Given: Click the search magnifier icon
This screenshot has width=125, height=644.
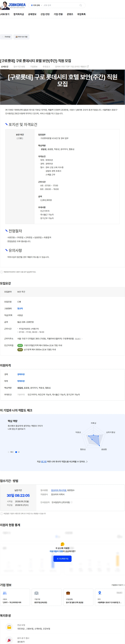Looking at the screenshot, I should pyautogui.click(x=81, y=5).
